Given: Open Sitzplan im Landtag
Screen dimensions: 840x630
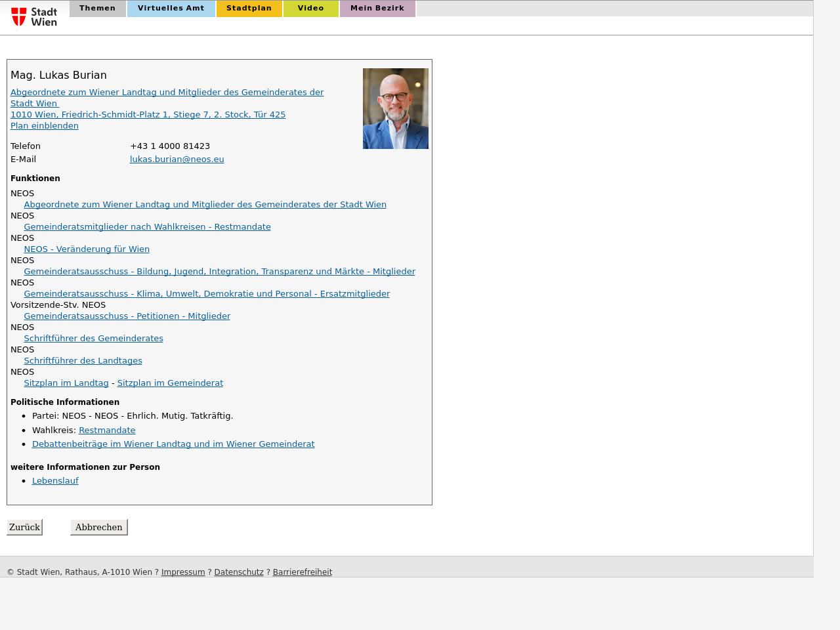Looking at the screenshot, I should 66,383.
